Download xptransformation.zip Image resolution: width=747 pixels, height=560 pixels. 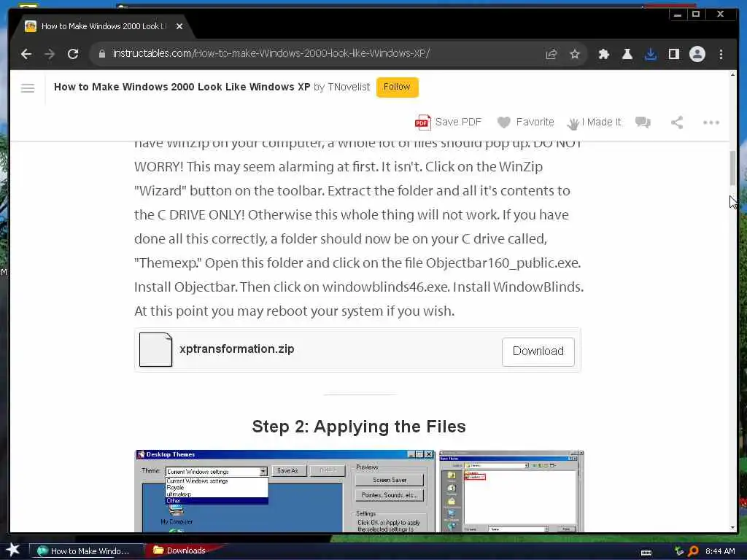[538, 351]
